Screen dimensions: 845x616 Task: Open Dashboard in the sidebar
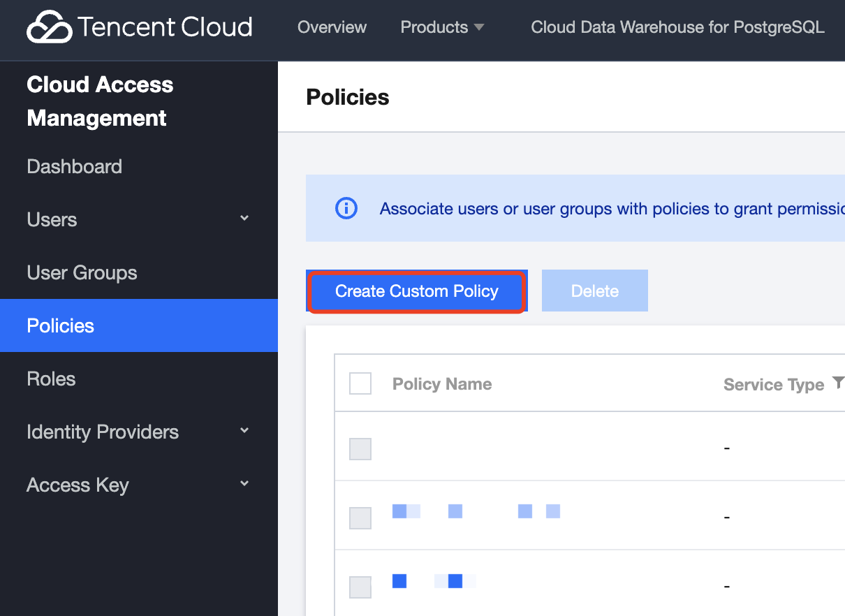(x=74, y=166)
